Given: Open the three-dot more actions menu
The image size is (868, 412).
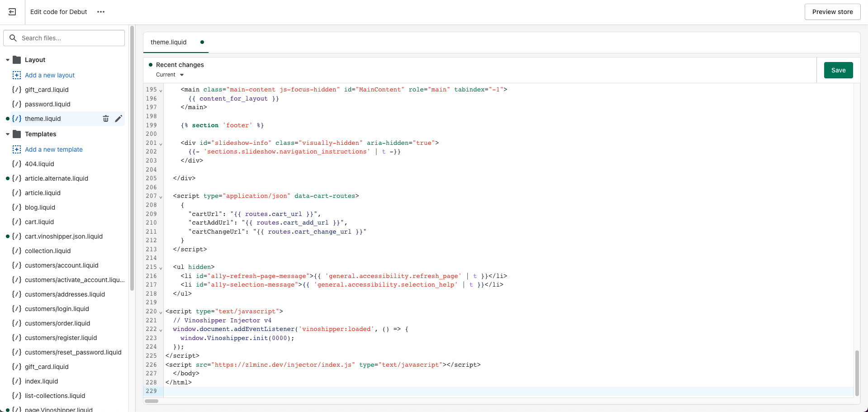Looking at the screenshot, I should point(101,12).
